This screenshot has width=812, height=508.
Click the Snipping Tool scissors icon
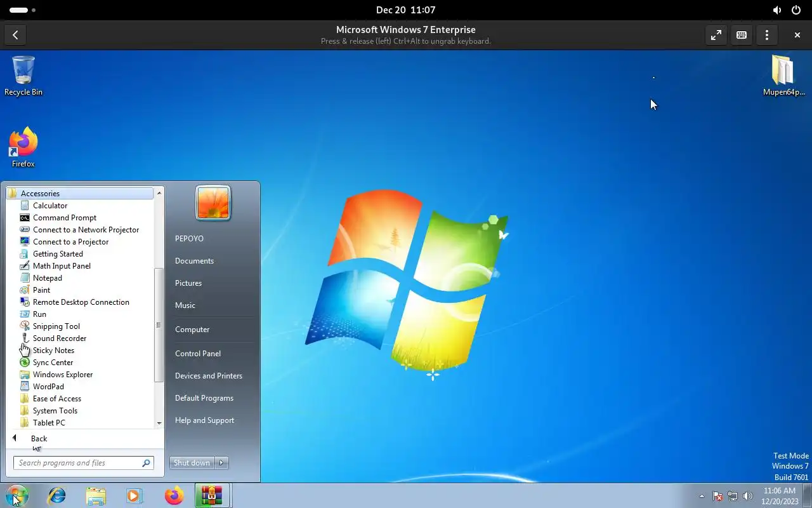(x=25, y=326)
